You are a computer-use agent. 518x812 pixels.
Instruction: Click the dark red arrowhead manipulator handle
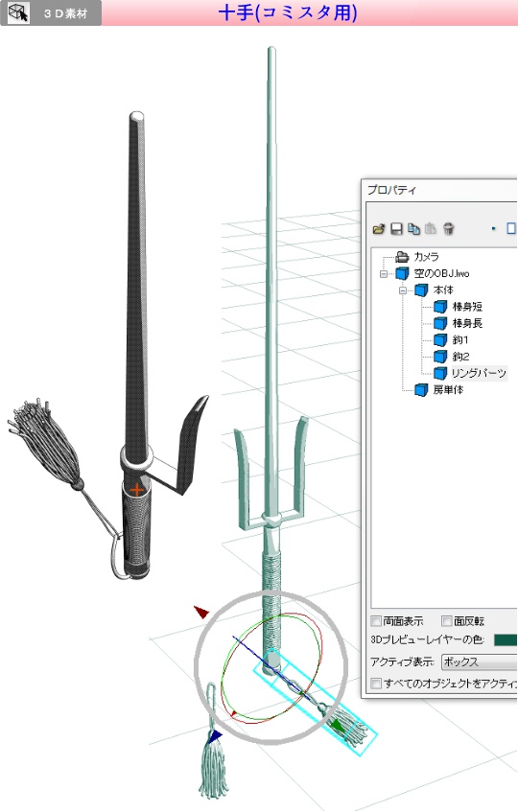click(201, 612)
